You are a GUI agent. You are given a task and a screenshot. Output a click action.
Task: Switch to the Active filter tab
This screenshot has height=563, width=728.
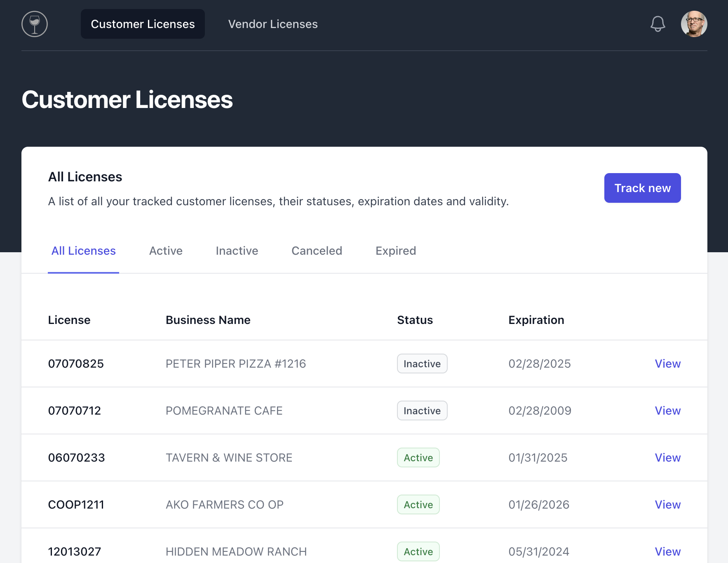tap(166, 251)
